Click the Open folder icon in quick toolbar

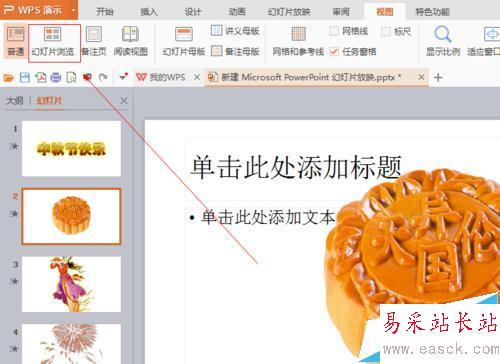coord(9,78)
